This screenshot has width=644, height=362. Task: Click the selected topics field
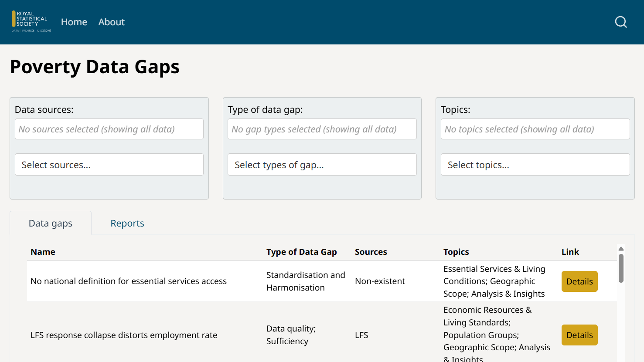[535, 129]
